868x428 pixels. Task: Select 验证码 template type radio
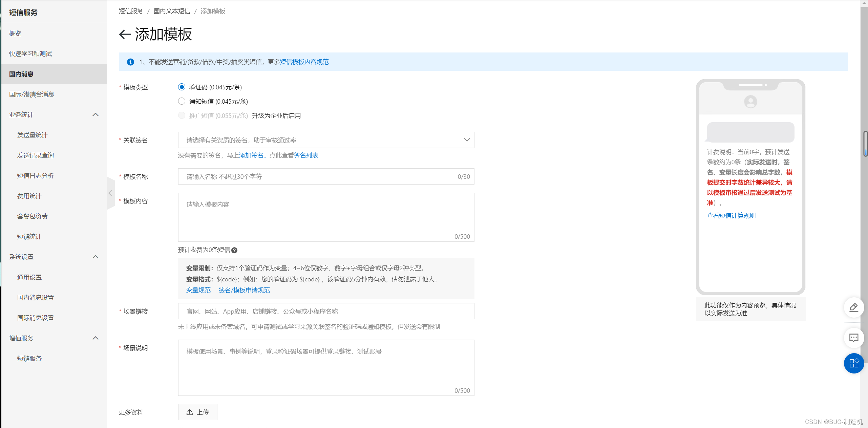coord(182,87)
